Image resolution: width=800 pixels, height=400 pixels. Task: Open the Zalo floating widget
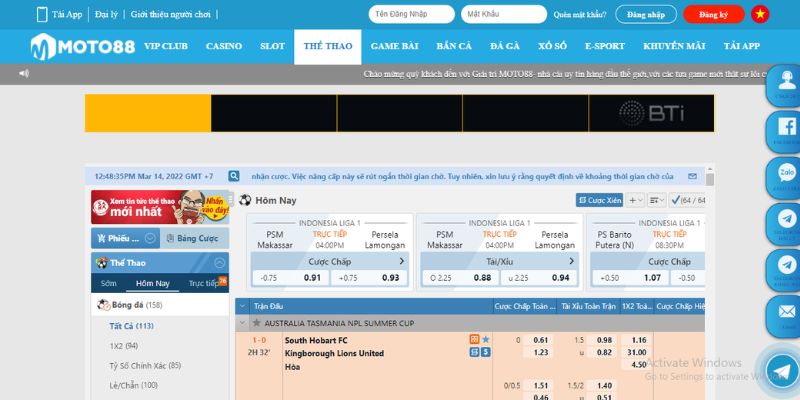[x=785, y=178]
